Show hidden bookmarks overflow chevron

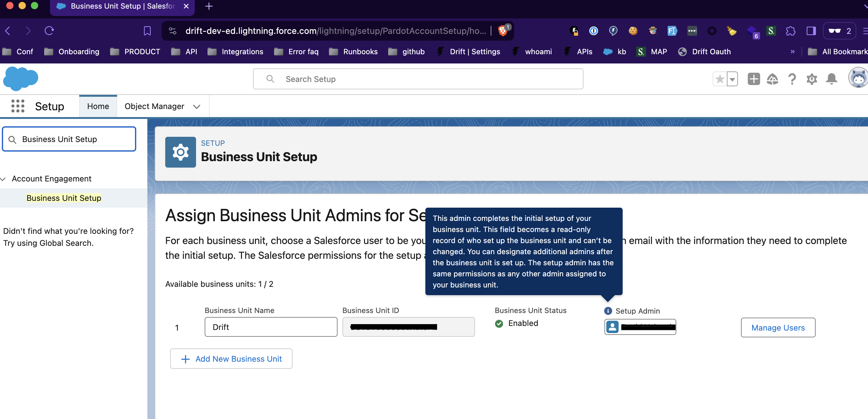pyautogui.click(x=792, y=52)
